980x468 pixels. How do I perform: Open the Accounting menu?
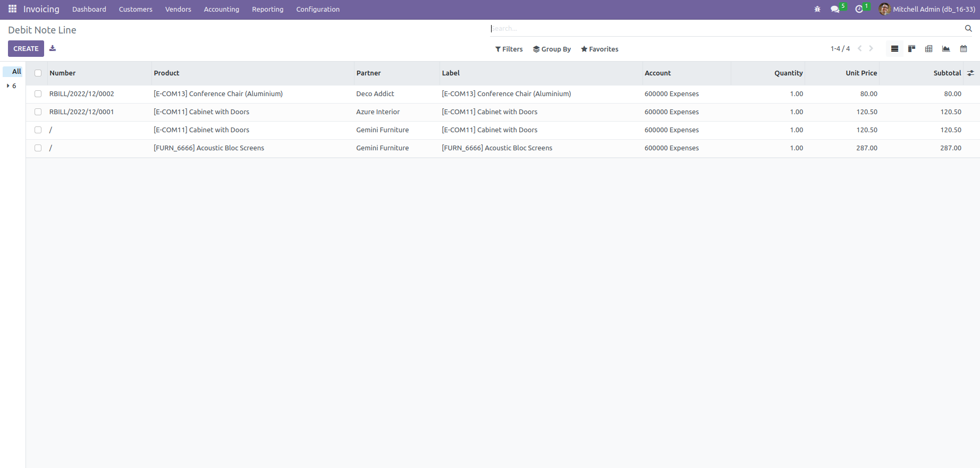tap(222, 10)
